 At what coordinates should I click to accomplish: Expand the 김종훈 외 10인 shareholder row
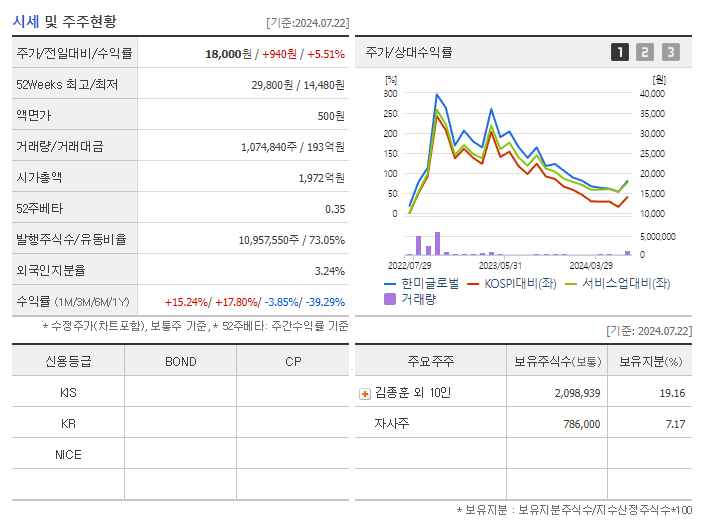(365, 394)
